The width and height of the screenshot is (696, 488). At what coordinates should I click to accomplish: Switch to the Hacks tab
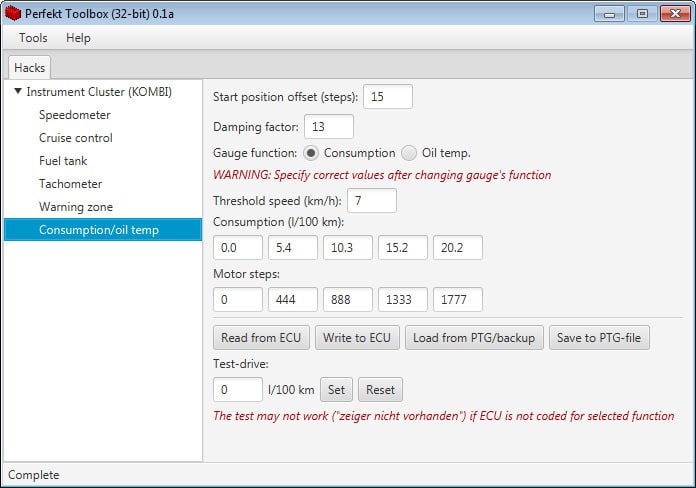[29, 67]
